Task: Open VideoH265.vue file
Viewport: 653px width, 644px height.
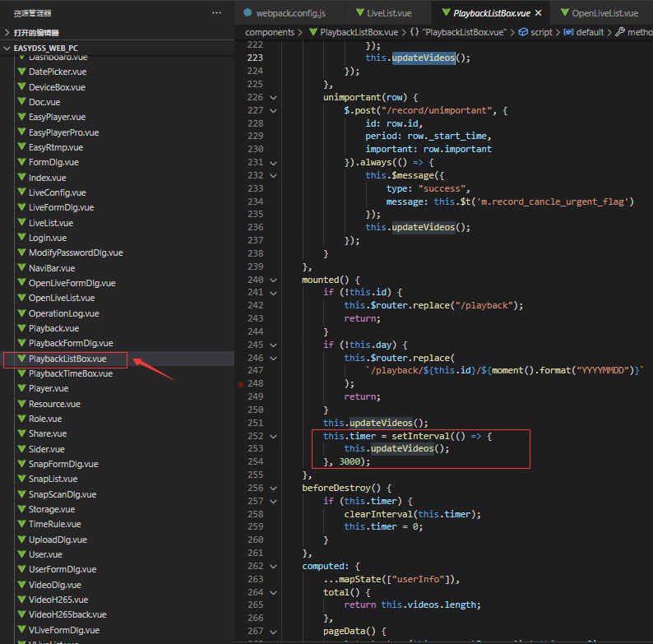Action: (58, 600)
